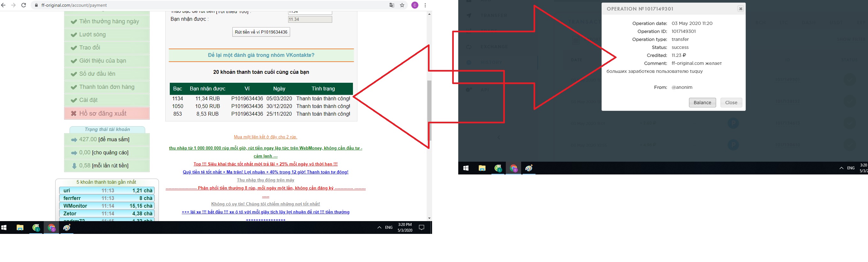Open 'Lướt sóng' menu item

click(107, 35)
